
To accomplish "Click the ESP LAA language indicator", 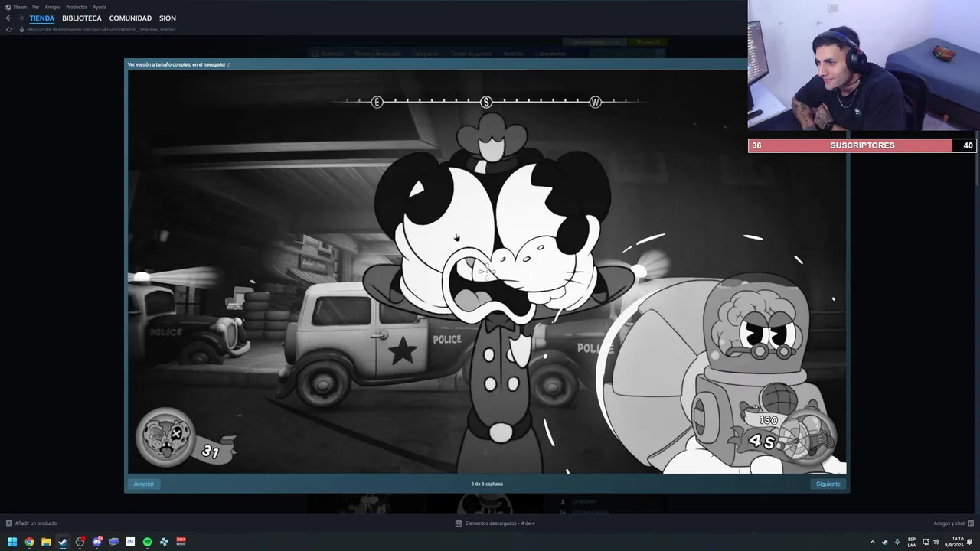I will (912, 542).
